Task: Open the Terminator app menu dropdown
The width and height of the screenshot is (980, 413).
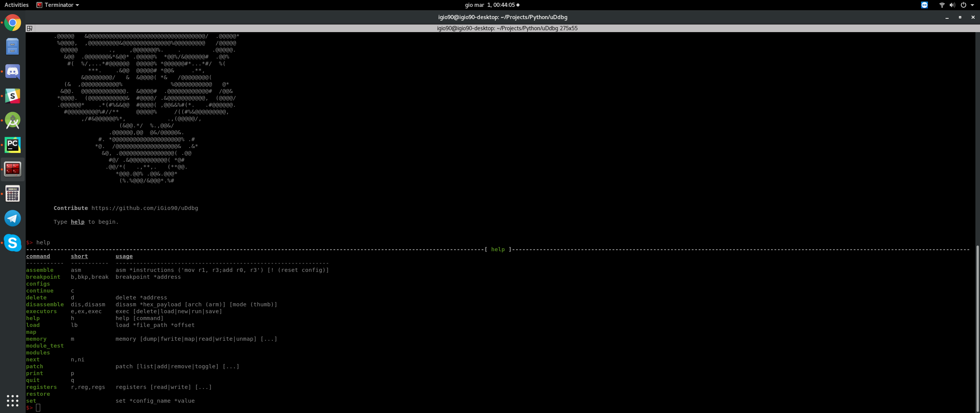Action: [x=58, y=5]
